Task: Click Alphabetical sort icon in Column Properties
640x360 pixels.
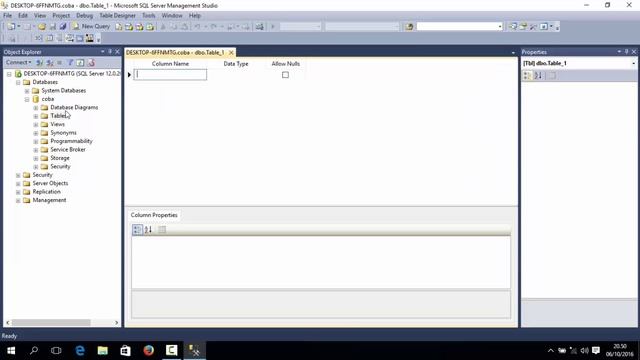Action: click(x=148, y=230)
